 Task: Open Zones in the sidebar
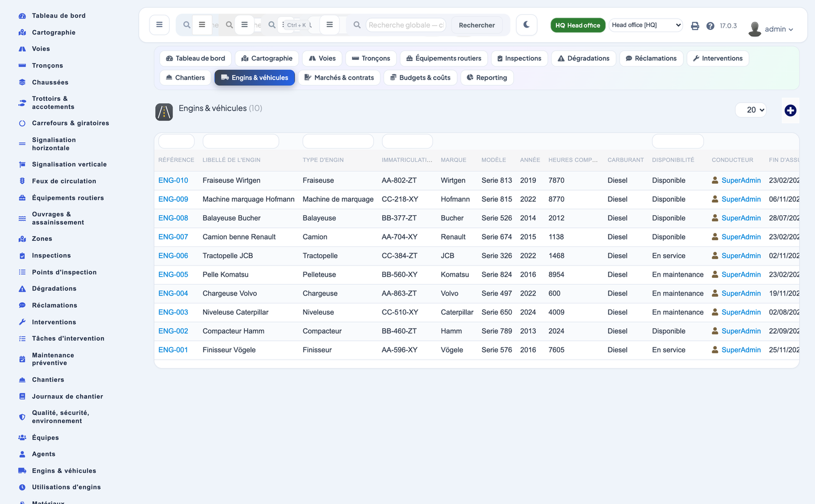tap(42, 239)
